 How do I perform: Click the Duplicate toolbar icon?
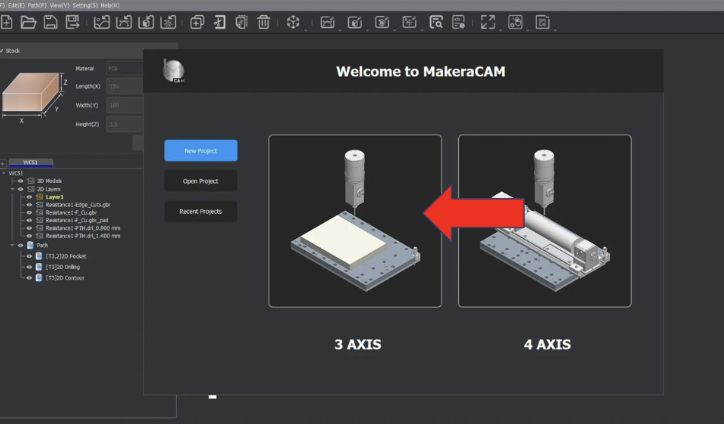(x=197, y=22)
